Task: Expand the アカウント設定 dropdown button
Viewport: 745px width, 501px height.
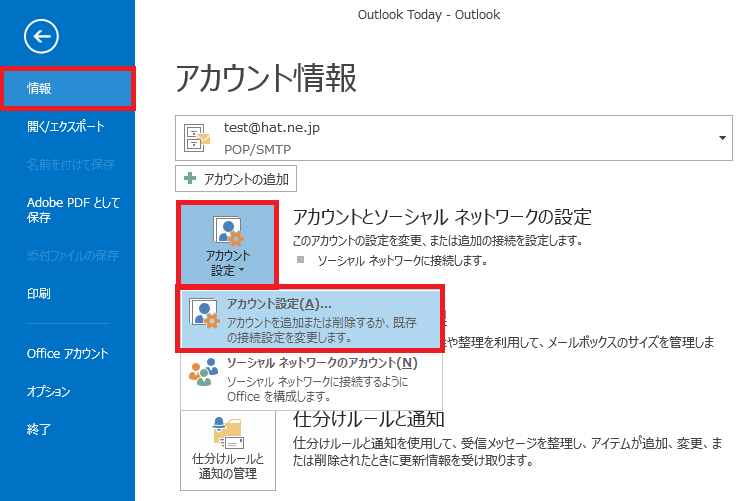Action: pyautogui.click(x=227, y=243)
